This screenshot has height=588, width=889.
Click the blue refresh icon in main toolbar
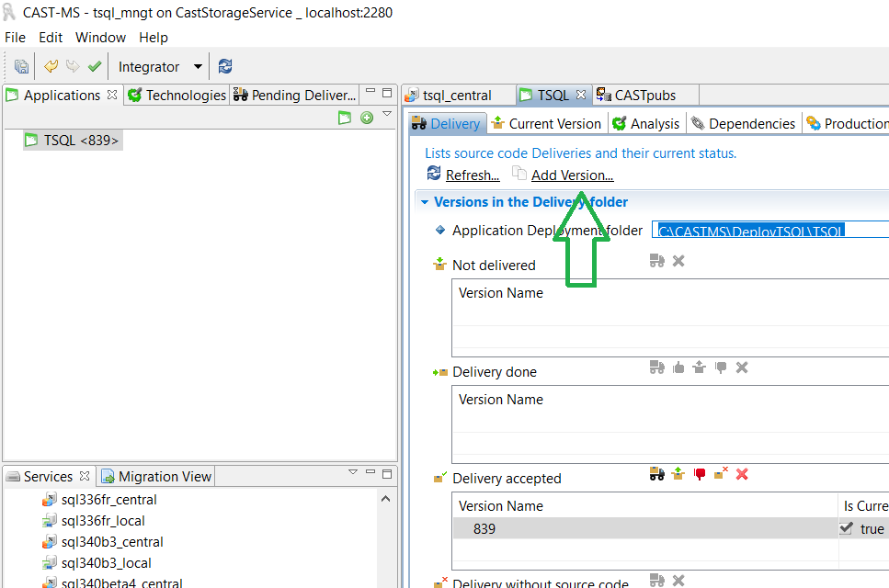coord(225,66)
